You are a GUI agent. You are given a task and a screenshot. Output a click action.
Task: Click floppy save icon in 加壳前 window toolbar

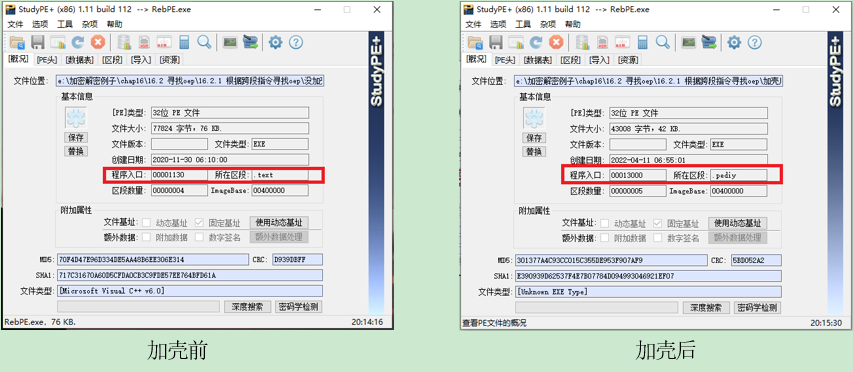tap(37, 42)
